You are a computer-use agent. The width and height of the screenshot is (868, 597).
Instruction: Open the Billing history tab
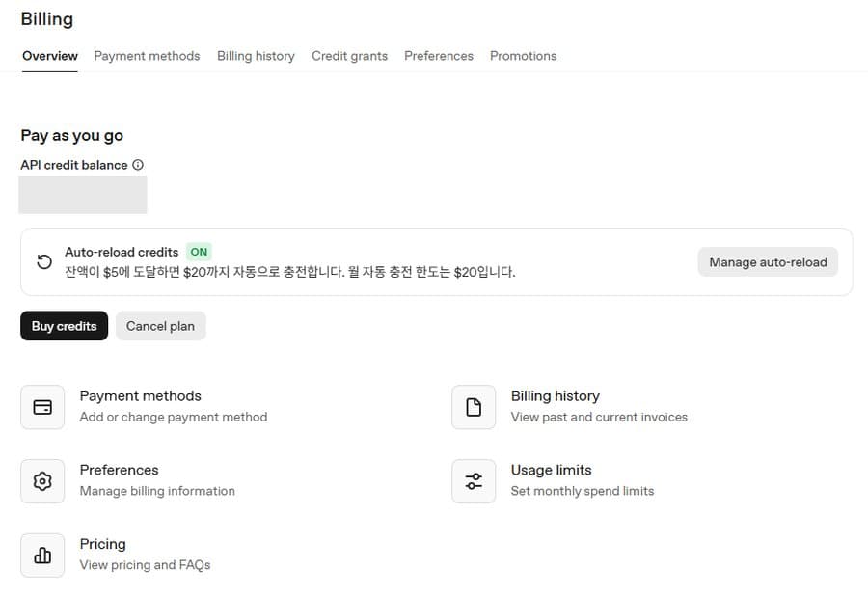(x=256, y=56)
